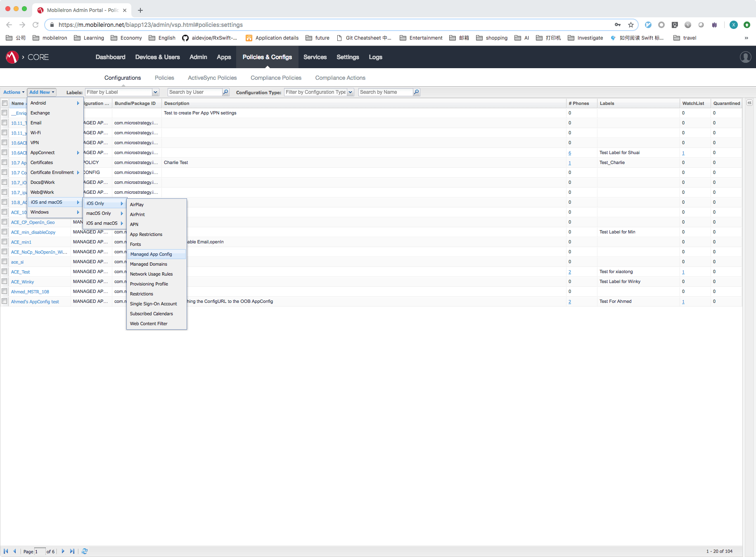
Task: Collapse the right side panel arrows
Action: [749, 103]
